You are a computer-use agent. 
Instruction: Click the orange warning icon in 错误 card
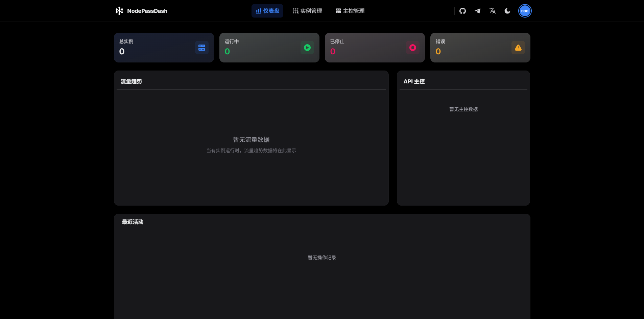point(518,48)
